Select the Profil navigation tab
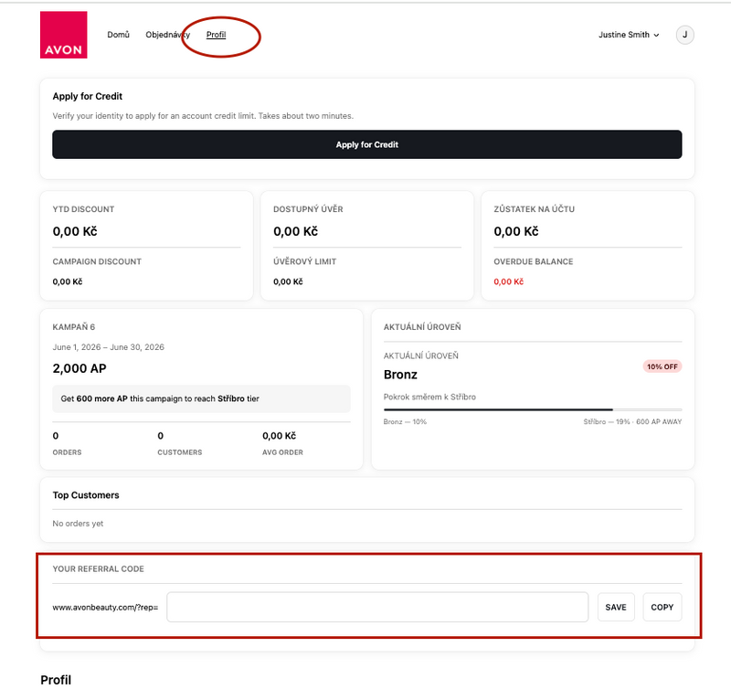 pyautogui.click(x=216, y=35)
